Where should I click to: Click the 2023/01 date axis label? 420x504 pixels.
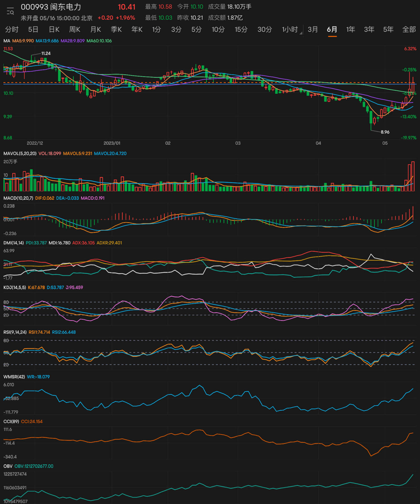(112, 143)
